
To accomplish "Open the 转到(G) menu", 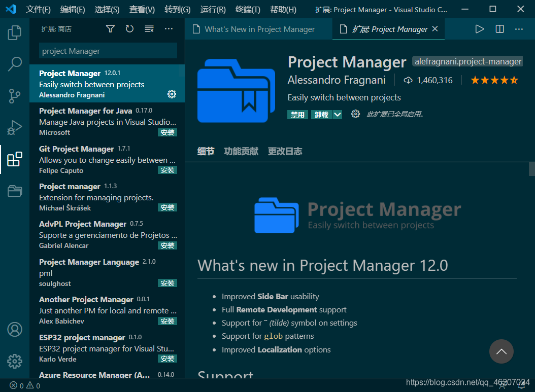I will 178,10.
